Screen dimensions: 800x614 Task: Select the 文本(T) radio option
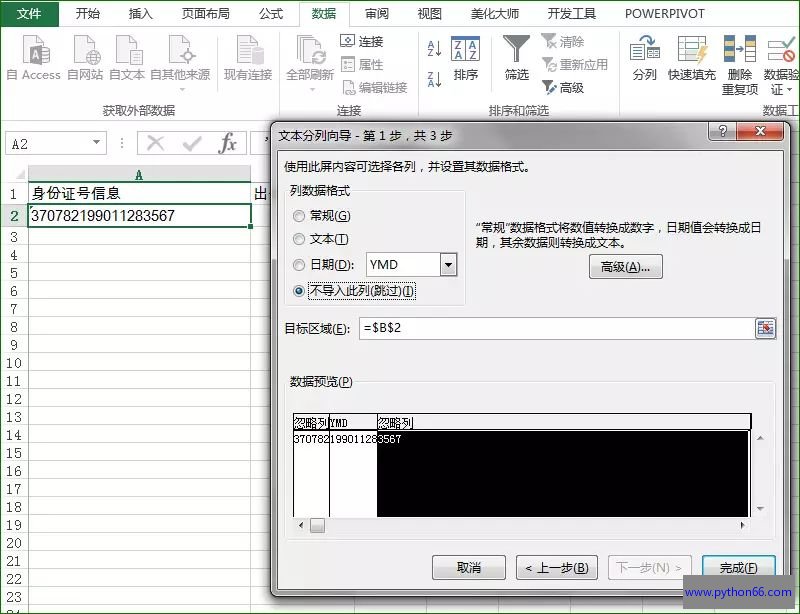[299, 239]
